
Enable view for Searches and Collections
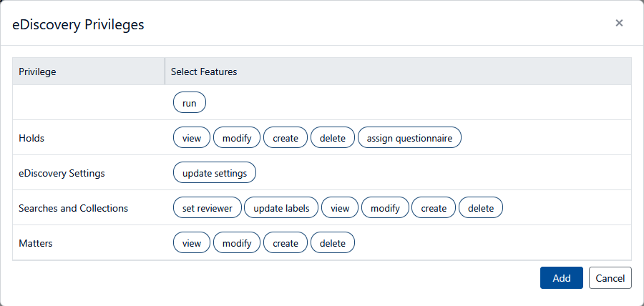[340, 208]
